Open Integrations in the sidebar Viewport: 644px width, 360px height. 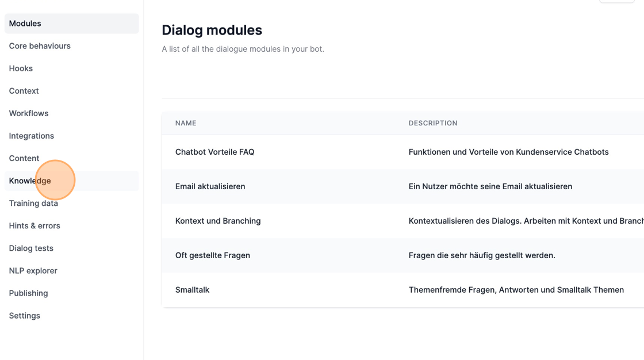[x=71, y=136]
